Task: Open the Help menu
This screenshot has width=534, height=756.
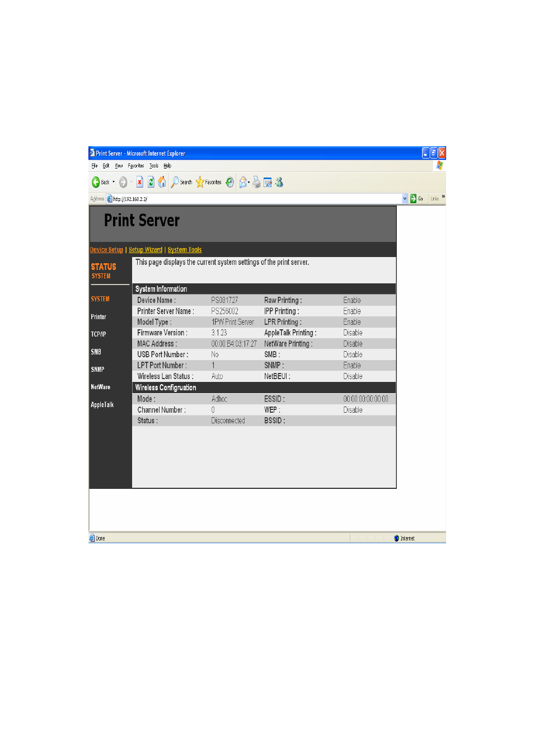Action: pos(167,166)
